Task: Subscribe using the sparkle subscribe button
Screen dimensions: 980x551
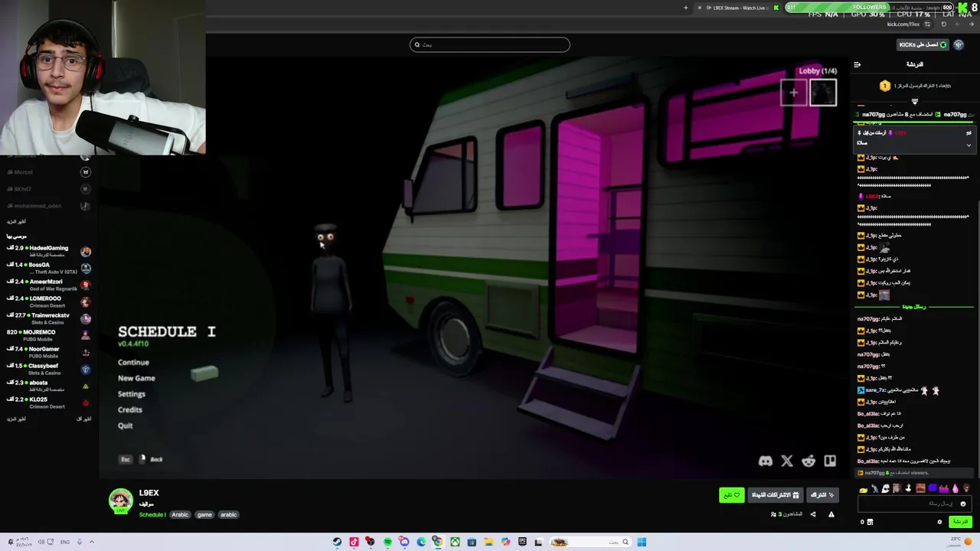Action: click(x=822, y=495)
